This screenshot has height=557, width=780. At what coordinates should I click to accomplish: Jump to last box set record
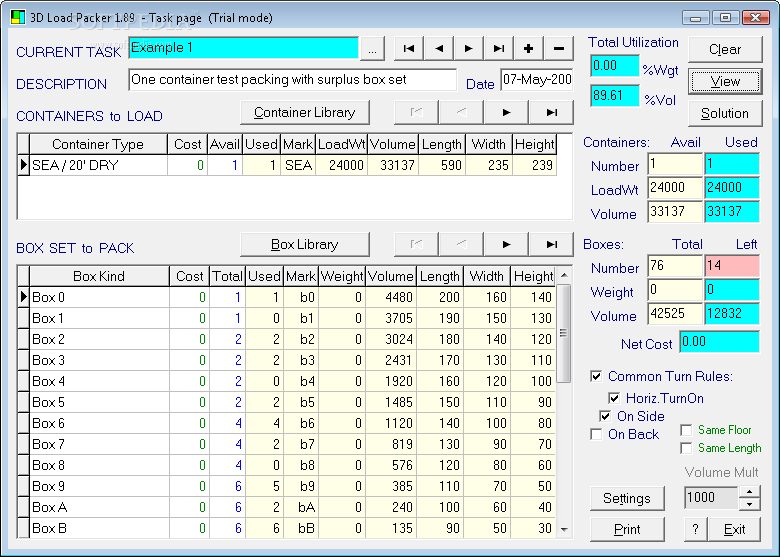pos(551,244)
